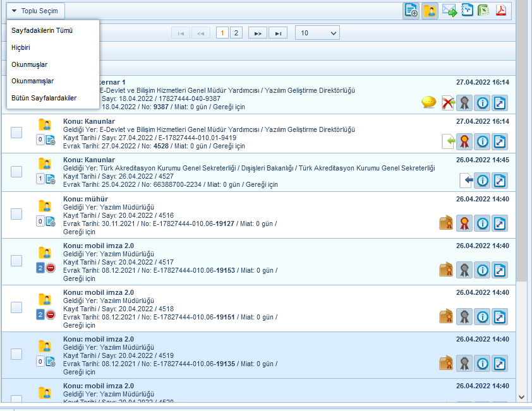Click the vertical scrollbar down arrow
This screenshot has width=532, height=411.
(521, 396)
